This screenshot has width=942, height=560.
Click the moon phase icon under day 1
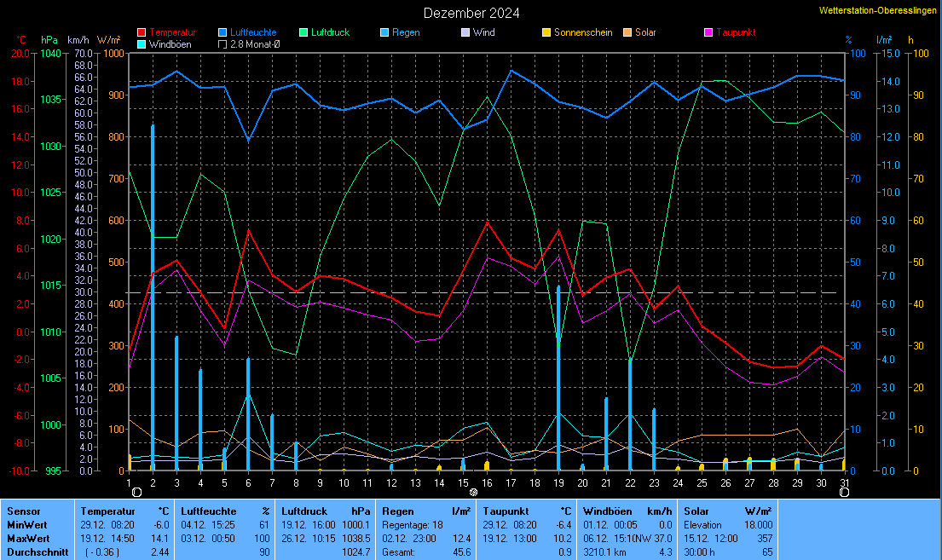point(136,492)
